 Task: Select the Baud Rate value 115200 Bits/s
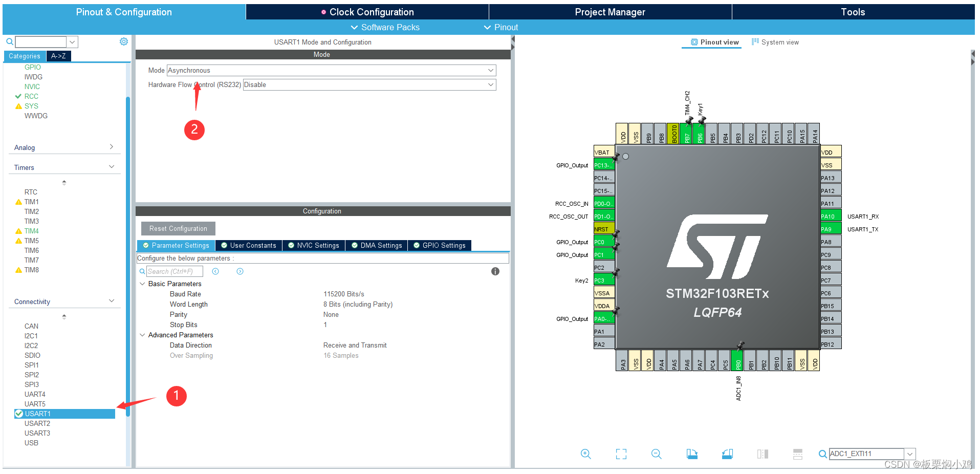[x=344, y=294]
